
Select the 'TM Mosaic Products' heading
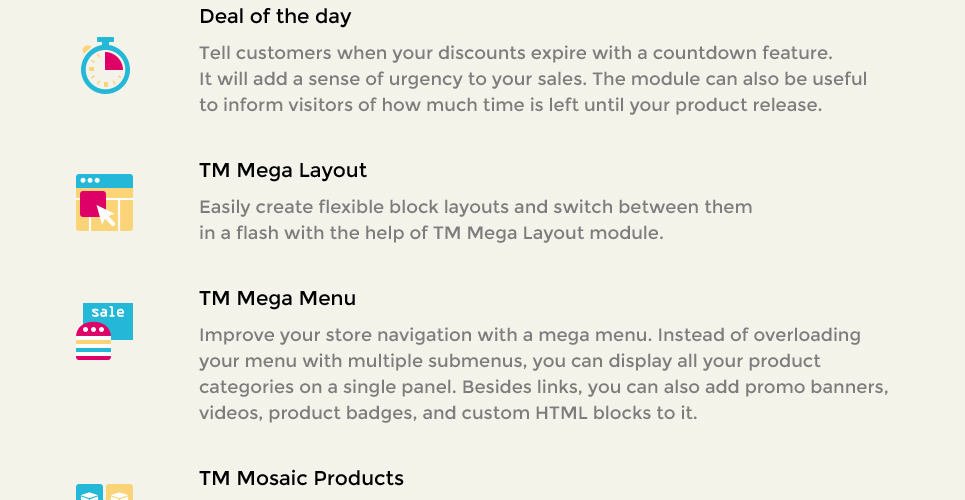(302, 478)
